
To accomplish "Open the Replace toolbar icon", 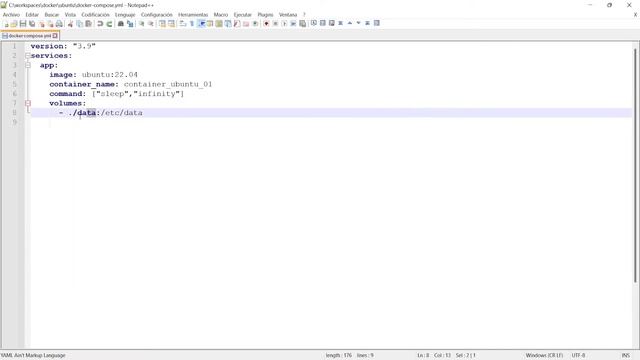I will click(130, 24).
